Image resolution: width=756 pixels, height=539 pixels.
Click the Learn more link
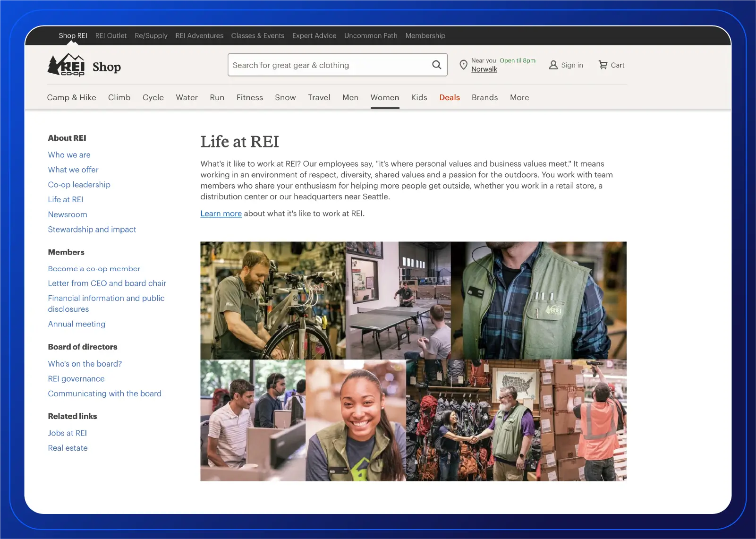[221, 214]
